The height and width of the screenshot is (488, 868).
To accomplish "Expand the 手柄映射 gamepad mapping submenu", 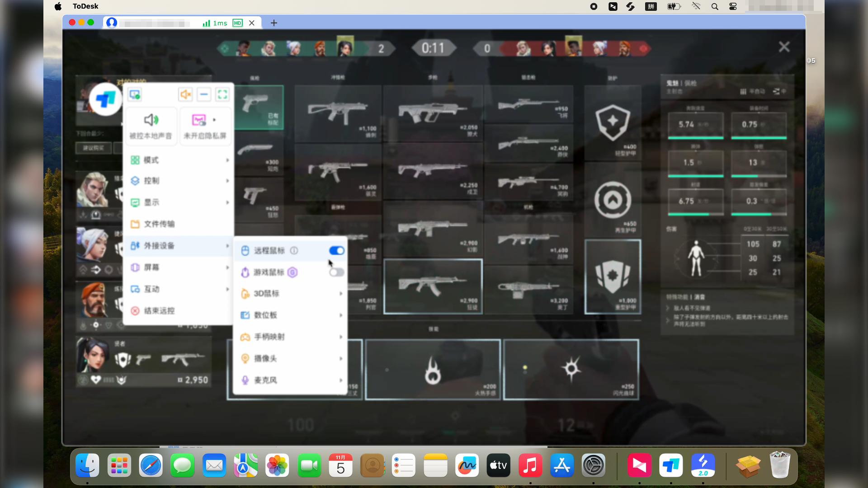I will (341, 337).
